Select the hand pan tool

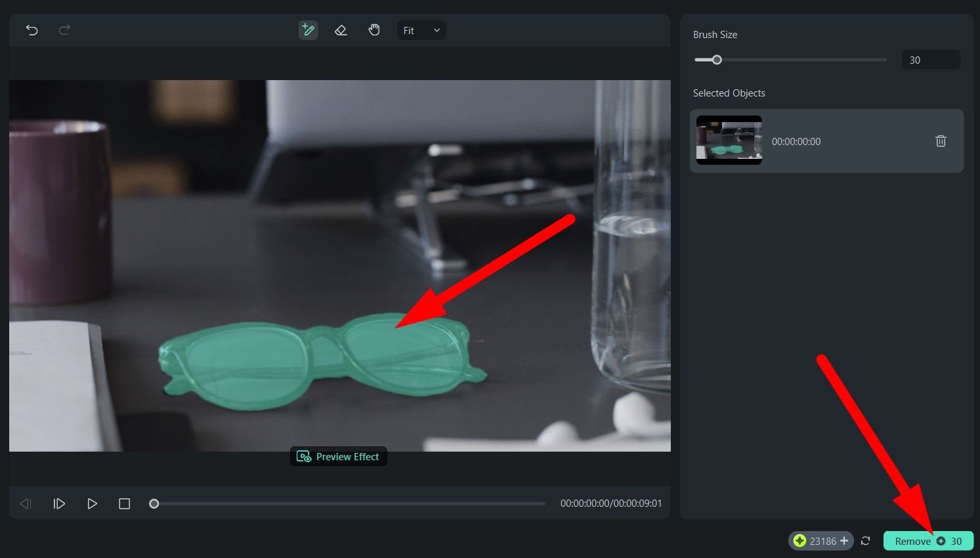click(374, 30)
